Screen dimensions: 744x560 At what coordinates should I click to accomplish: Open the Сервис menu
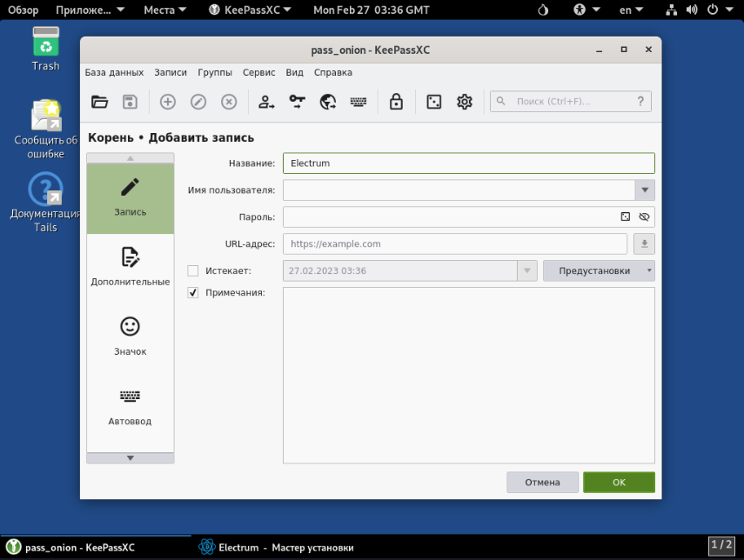tap(258, 73)
